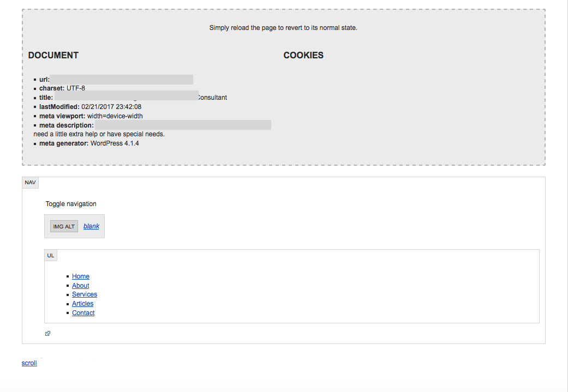Click the italic blank link
Screen dimensions: 568x392
(91, 226)
